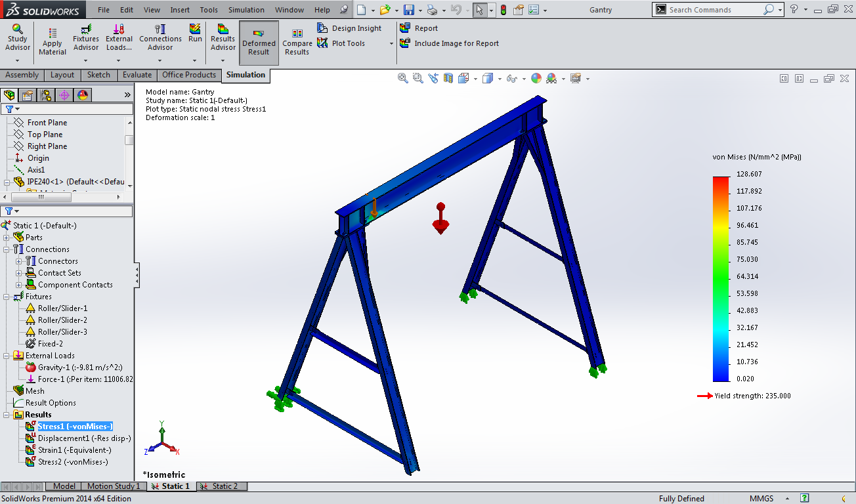
Task: Open the Display Style menu
Action: pos(488,78)
